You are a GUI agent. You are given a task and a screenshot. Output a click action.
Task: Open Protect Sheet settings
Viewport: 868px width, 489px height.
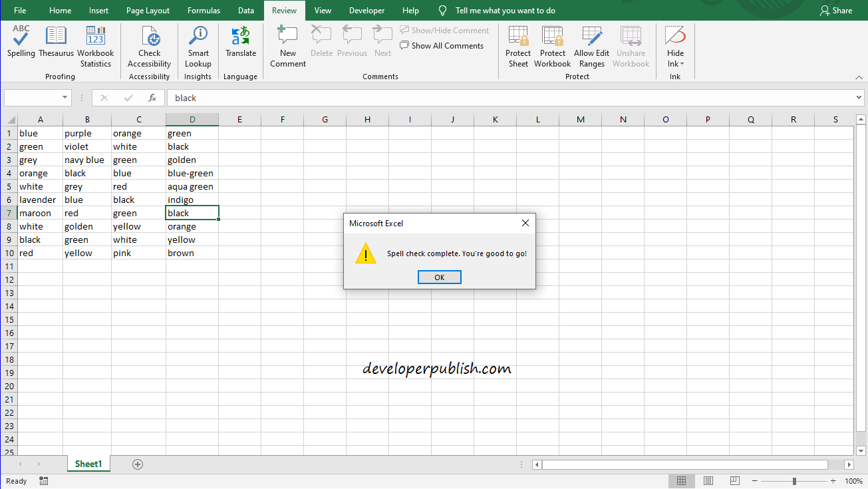[518, 47]
